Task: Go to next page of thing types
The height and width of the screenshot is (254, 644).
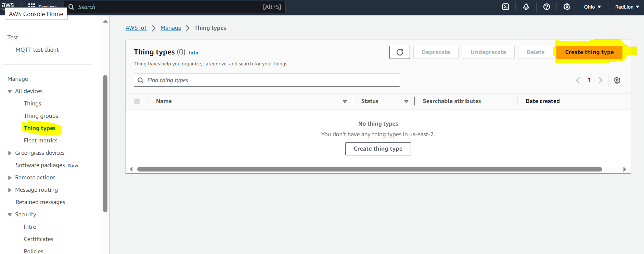Action: click(601, 80)
